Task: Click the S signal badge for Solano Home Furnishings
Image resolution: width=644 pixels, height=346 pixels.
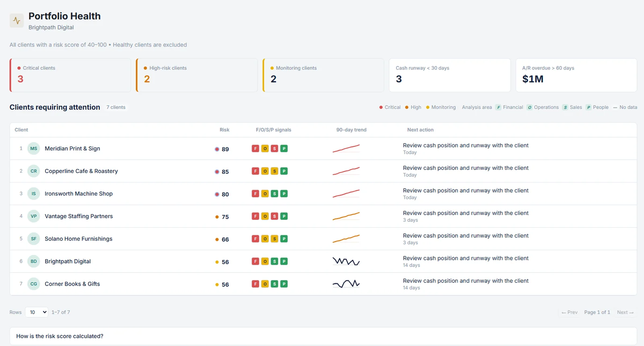Action: 275,239
